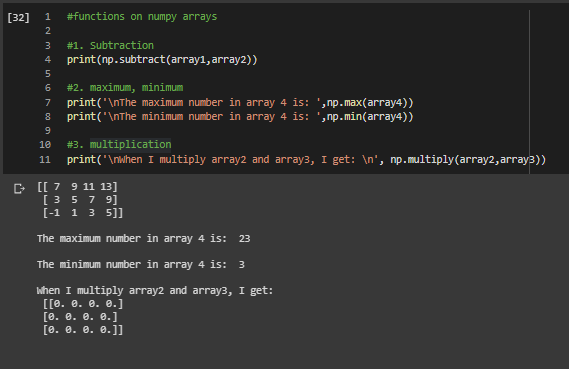
Task: Click output row '[[ 7 9 11 13]'
Action: tap(77, 187)
